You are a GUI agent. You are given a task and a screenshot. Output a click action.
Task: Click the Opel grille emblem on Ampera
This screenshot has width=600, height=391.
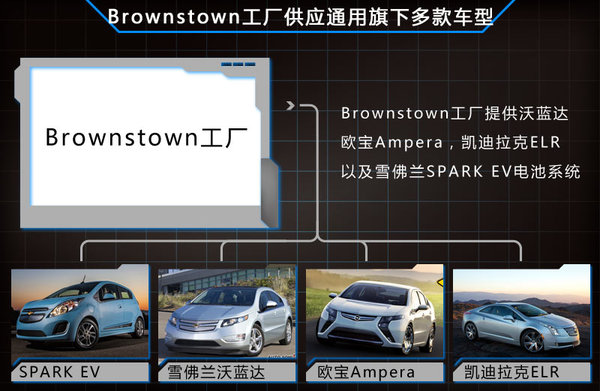pyautogui.click(x=356, y=317)
